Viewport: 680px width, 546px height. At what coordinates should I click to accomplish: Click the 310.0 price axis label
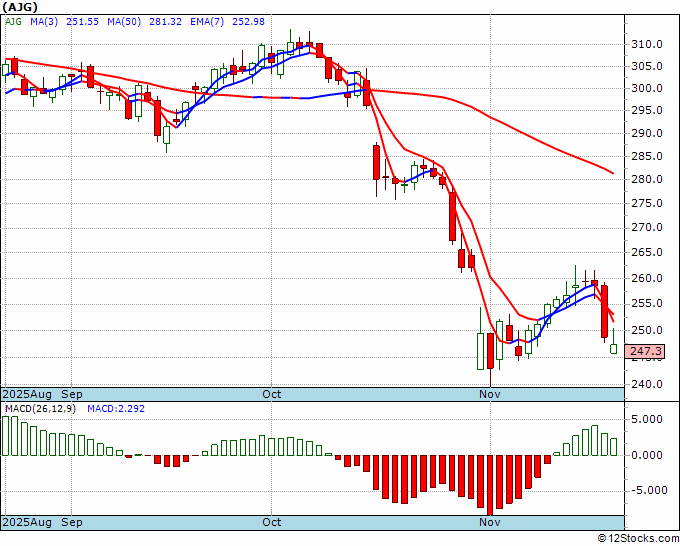[x=646, y=44]
